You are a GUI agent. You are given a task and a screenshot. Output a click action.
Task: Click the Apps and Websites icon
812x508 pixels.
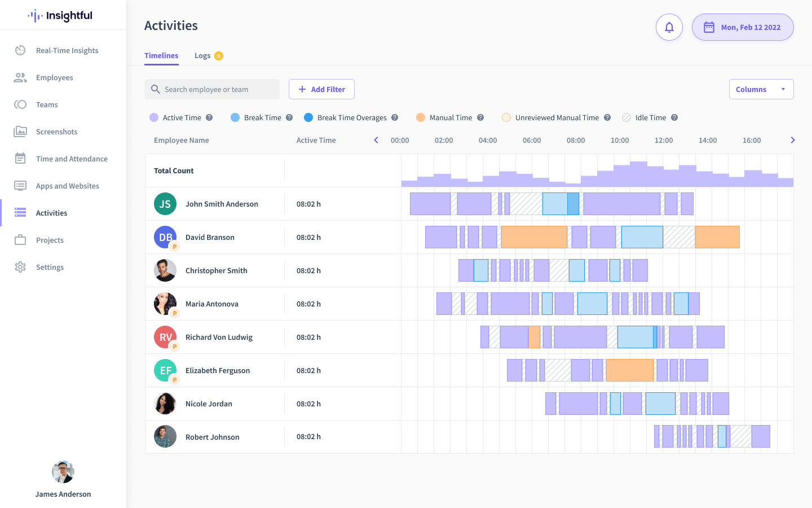point(20,186)
